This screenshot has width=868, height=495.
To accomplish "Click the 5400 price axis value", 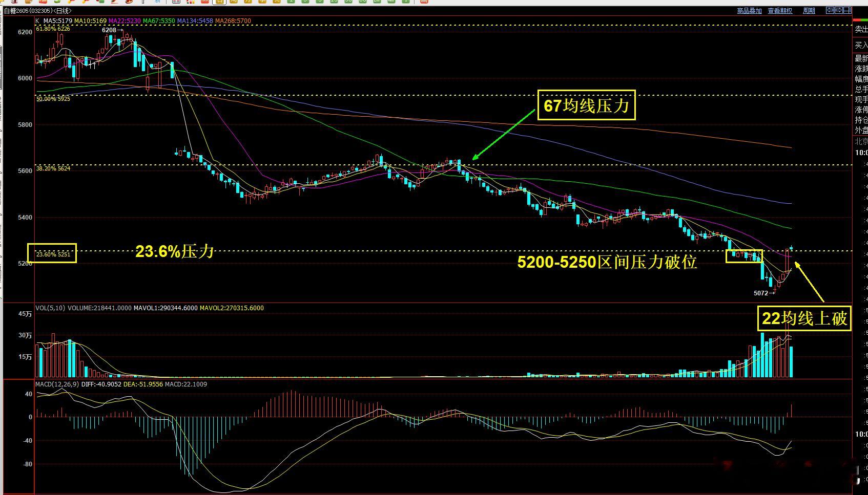I will point(25,218).
